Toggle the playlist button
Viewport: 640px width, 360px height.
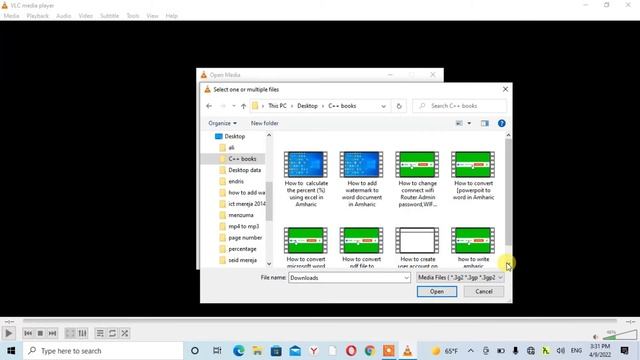(x=100, y=333)
